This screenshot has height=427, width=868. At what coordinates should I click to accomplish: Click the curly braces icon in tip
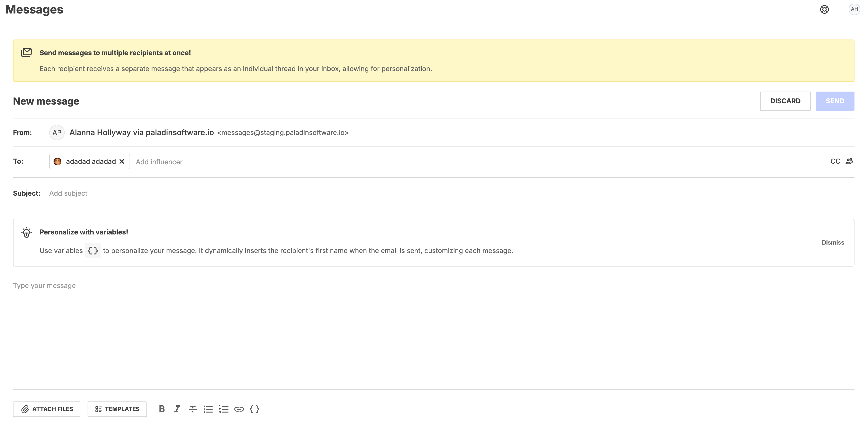[93, 251]
